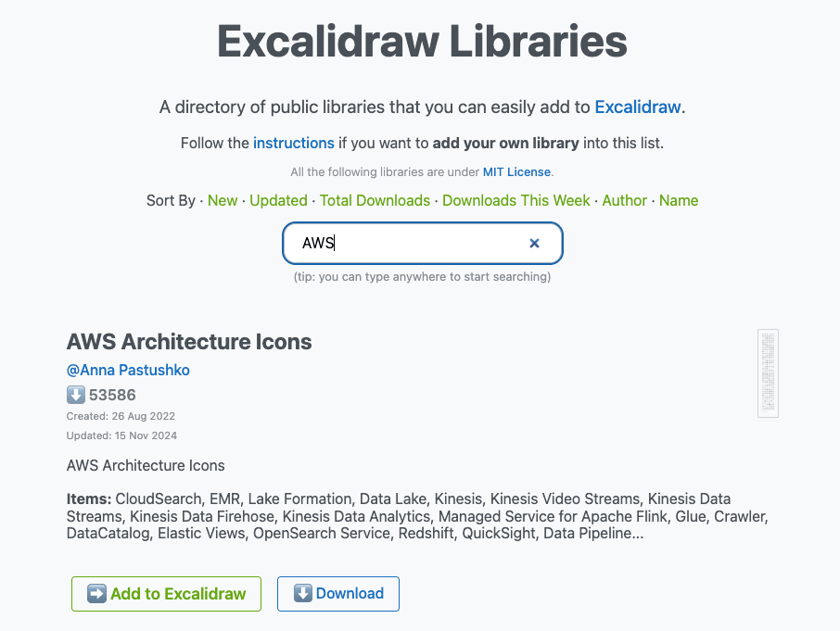Click the AWS Architecture Icons title
Viewport: 840px width, 631px height.
(189, 342)
